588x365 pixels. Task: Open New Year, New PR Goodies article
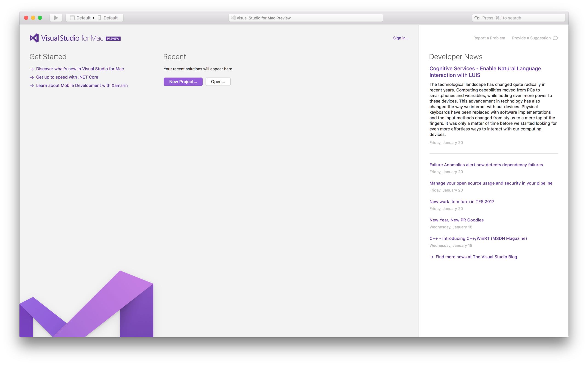point(456,220)
